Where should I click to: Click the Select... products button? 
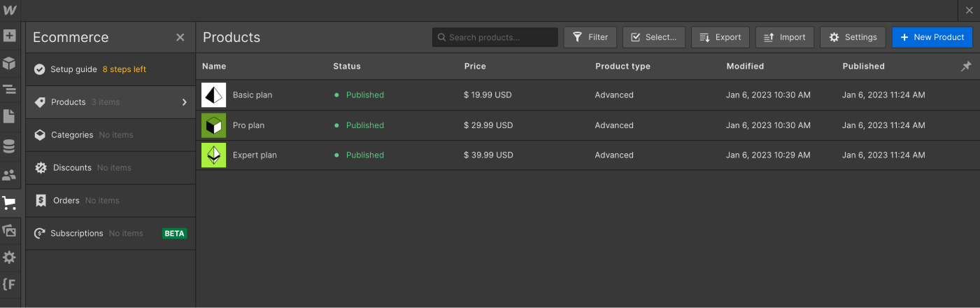(653, 37)
